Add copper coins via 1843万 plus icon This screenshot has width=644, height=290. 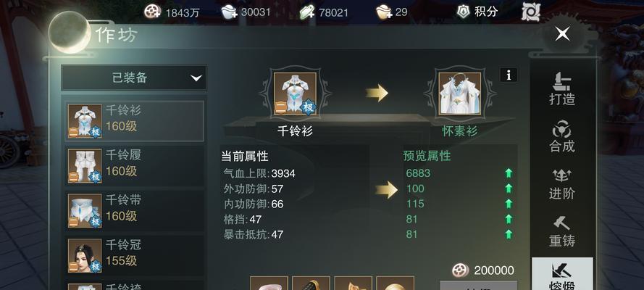152,12
